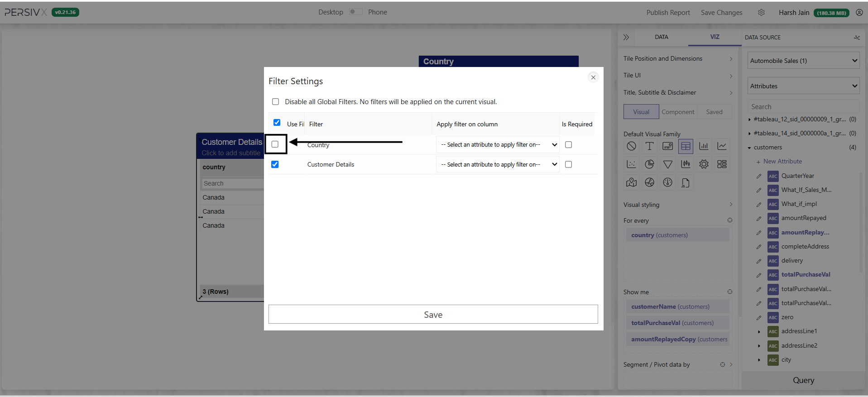
Task: Open the Show me options icon
Action: coord(729,292)
